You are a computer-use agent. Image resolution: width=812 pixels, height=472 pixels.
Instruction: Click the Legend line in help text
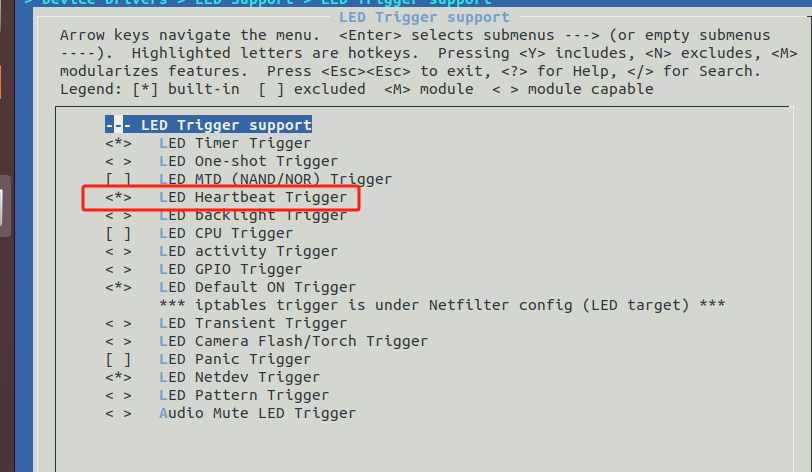pyautogui.click(x=356, y=89)
